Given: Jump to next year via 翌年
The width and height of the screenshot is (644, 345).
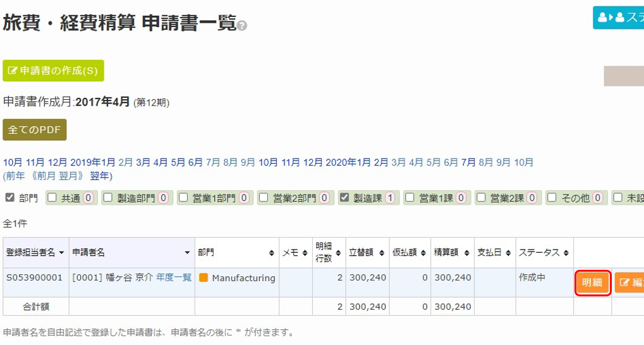Looking at the screenshot, I should coord(99,176).
